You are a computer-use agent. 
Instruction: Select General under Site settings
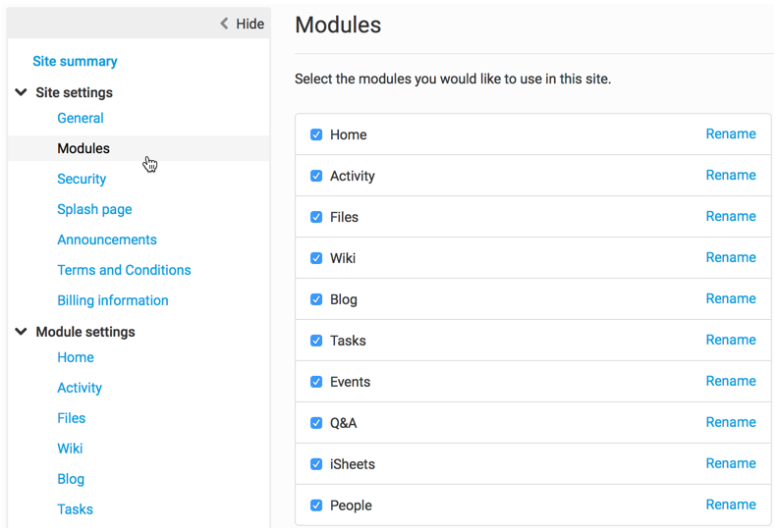pyautogui.click(x=81, y=118)
